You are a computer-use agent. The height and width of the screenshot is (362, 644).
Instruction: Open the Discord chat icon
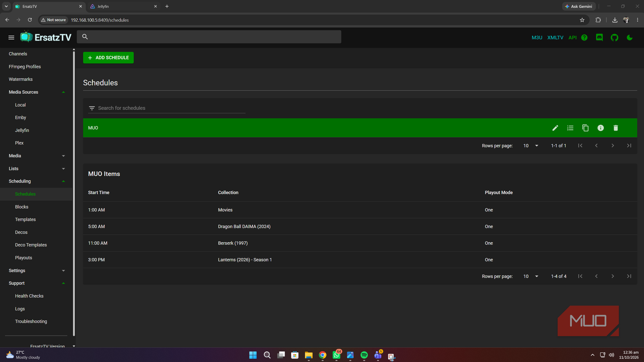(x=600, y=37)
